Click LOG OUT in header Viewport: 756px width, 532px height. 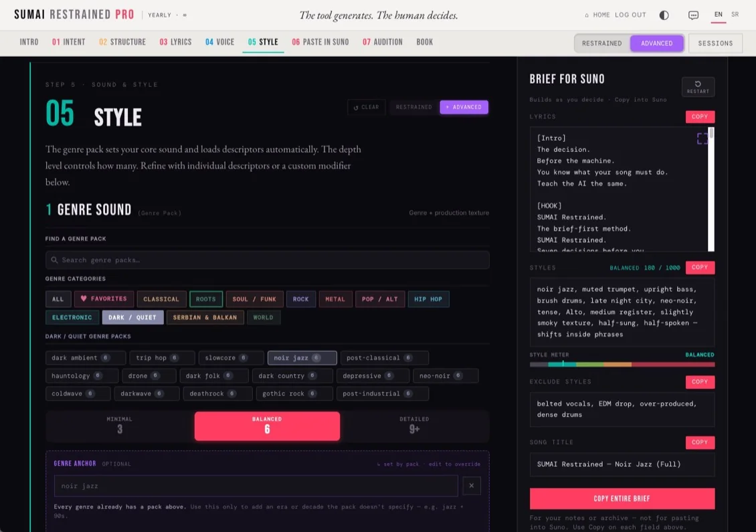[630, 15]
